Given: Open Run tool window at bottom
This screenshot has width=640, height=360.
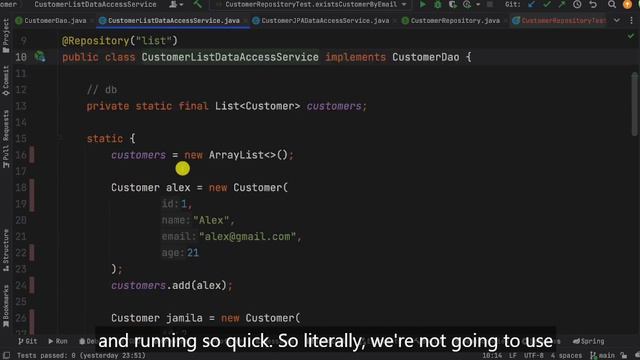Looking at the screenshot, I should (58, 341).
